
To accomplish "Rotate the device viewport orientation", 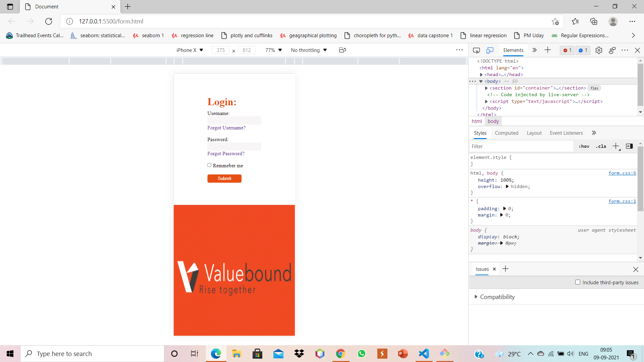I will click(342, 50).
